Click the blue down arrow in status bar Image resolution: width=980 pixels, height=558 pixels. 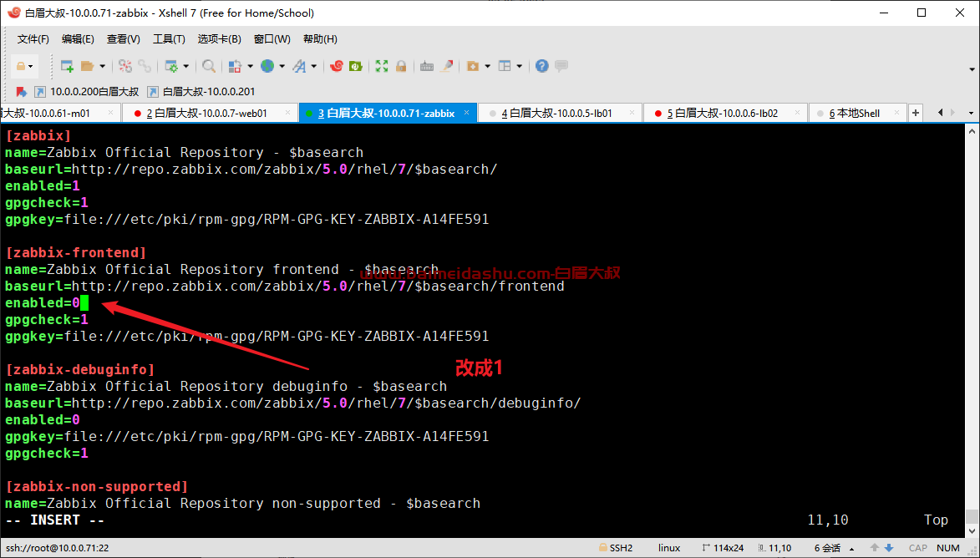(889, 548)
